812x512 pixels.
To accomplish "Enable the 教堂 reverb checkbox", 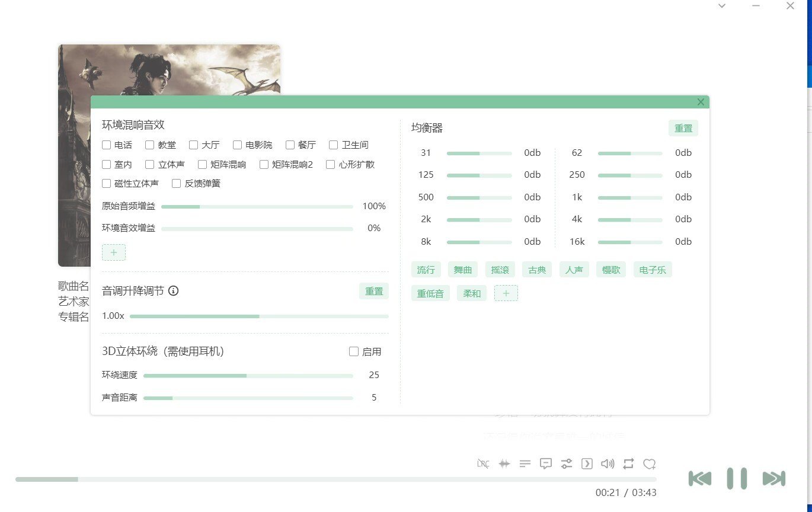I will click(150, 145).
